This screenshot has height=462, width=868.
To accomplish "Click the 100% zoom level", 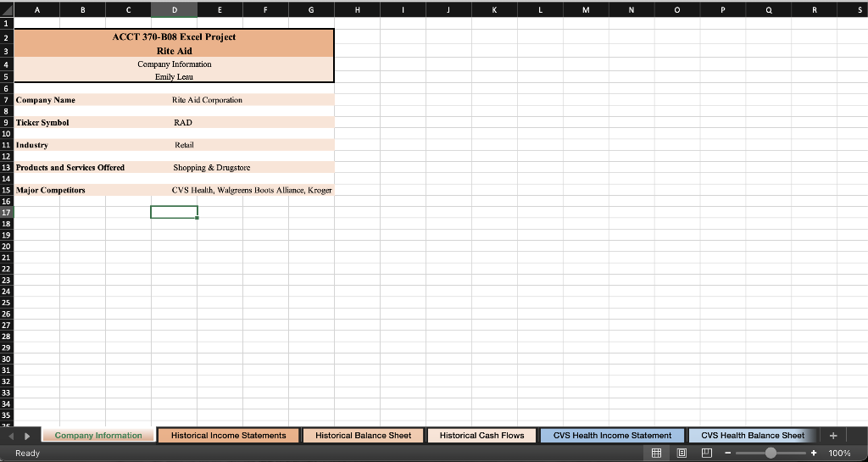I will (840, 454).
